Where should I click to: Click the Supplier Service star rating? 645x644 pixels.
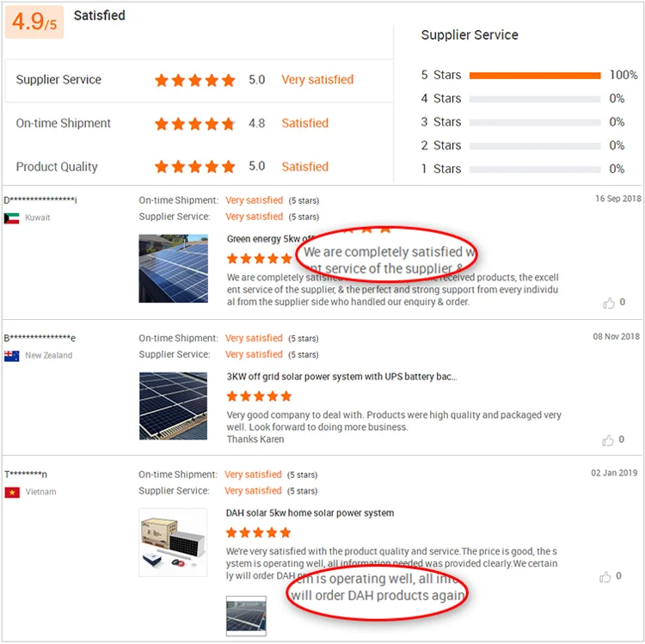click(x=194, y=80)
